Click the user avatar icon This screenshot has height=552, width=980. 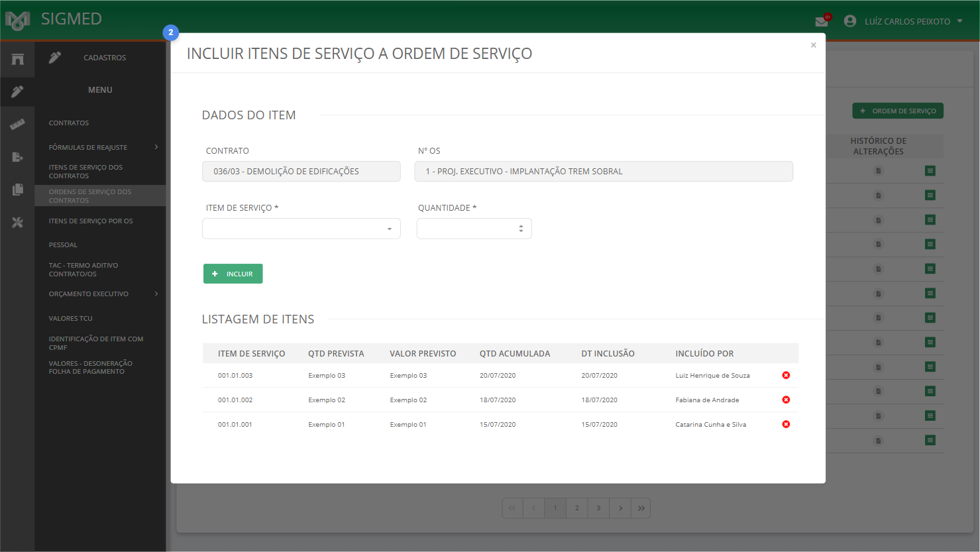point(850,21)
